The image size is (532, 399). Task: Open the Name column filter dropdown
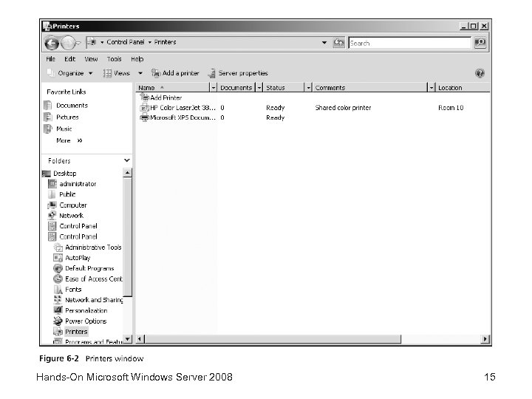point(213,87)
